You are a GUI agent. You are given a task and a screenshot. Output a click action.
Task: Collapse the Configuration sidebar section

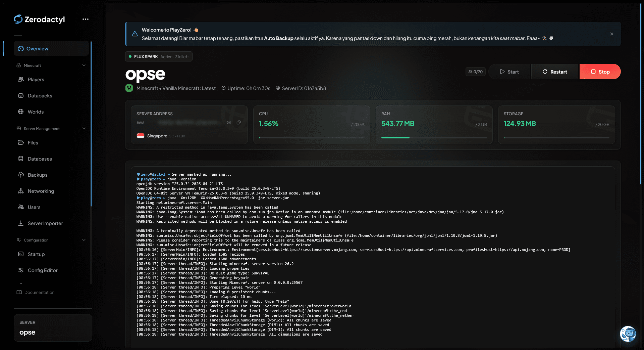[x=84, y=240]
